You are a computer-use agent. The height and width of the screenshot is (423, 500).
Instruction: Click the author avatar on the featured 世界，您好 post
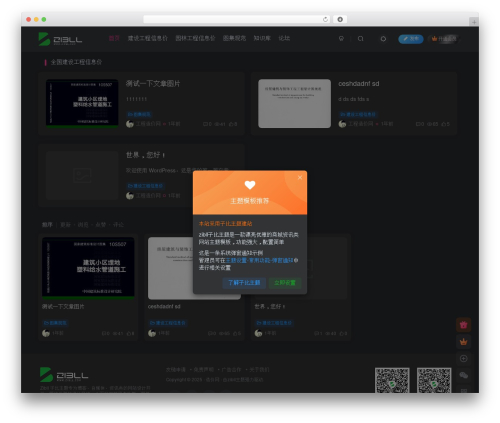[x=130, y=196]
